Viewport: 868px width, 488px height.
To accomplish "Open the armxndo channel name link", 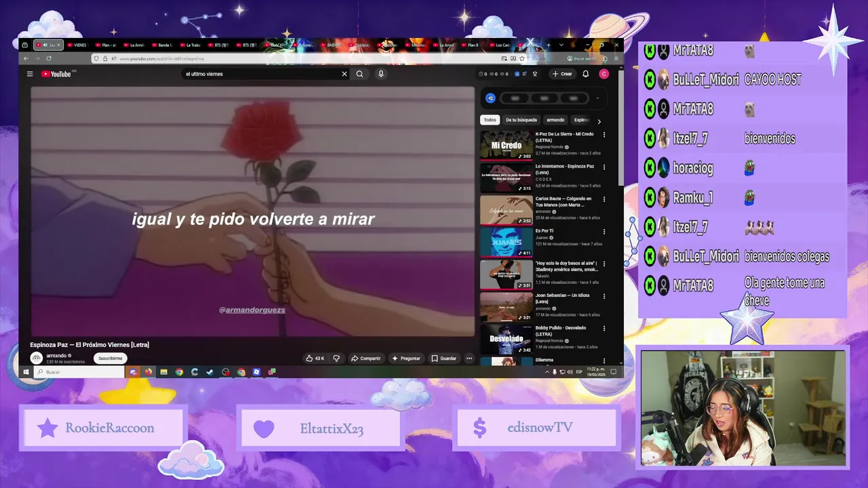I will pos(56,355).
